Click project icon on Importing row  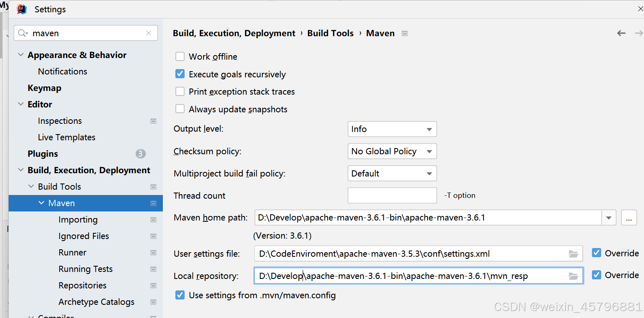pyautogui.click(x=153, y=220)
